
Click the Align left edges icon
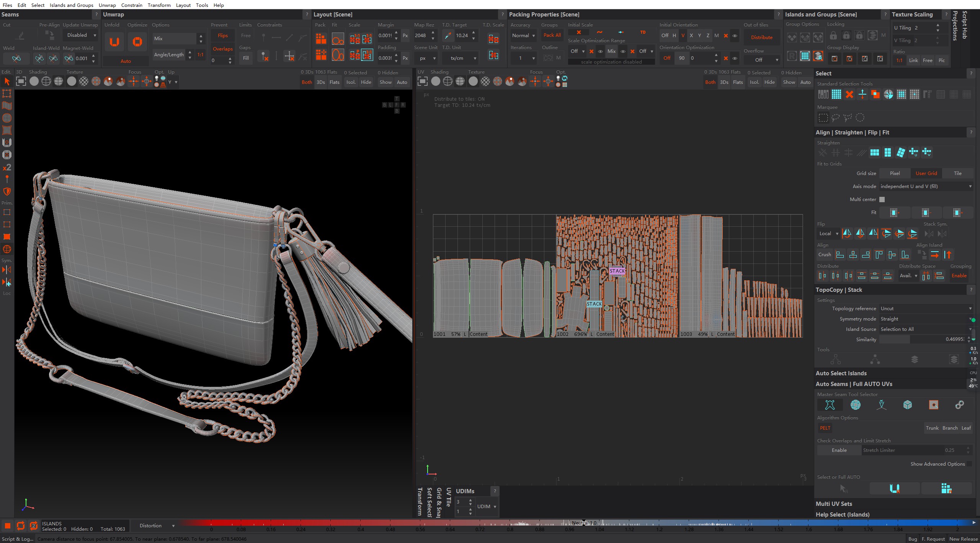pos(840,255)
